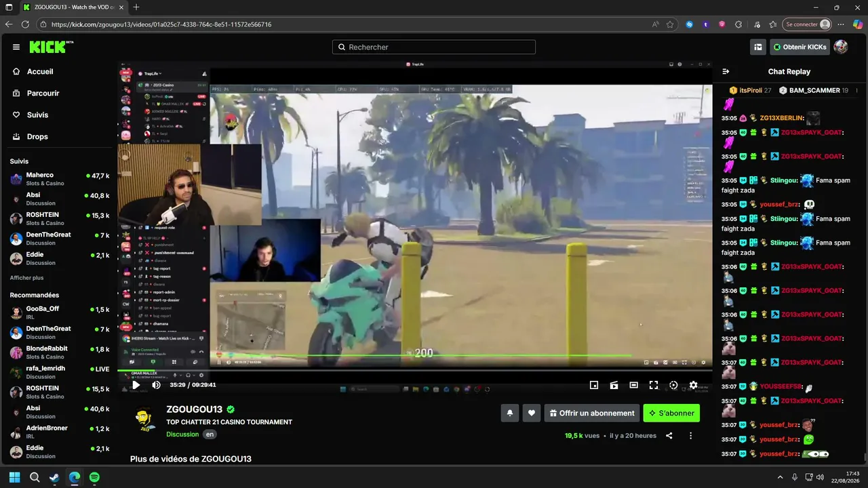Open Maherco channel in followed list
This screenshot has height=488, width=868.
click(60, 179)
